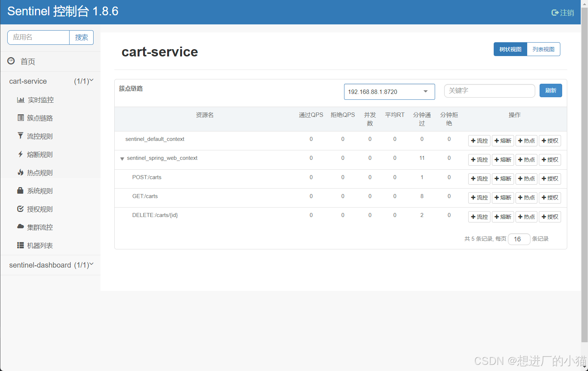Collapse the cart-service app group
The height and width of the screenshot is (371, 588).
[50, 81]
